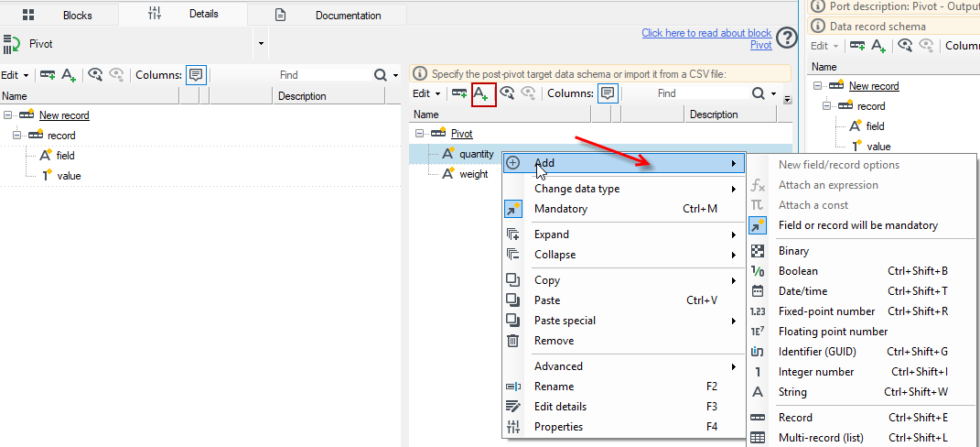Toggle Mandatory in context menu

click(x=624, y=209)
